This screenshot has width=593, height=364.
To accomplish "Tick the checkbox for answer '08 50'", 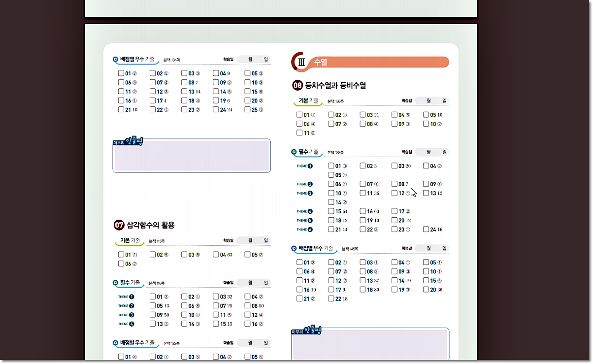I will coord(248,306).
